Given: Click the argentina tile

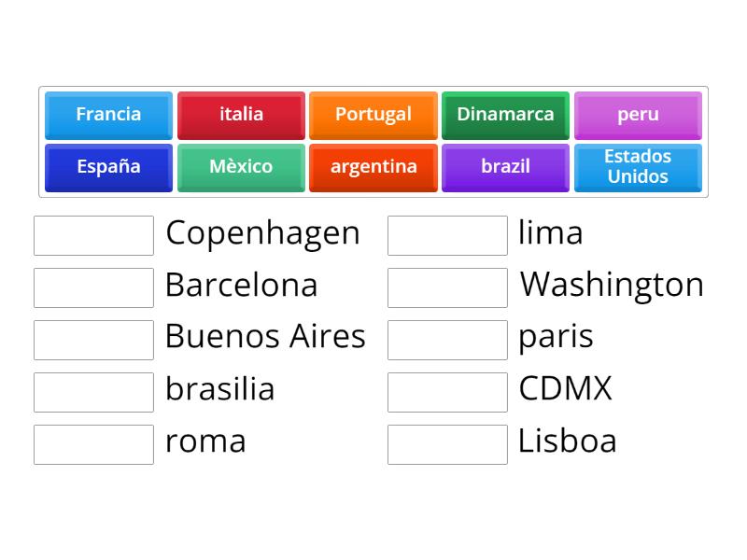Looking at the screenshot, I should point(373,167).
